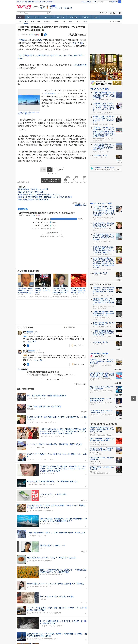Click the 記事に関する報告 report icon link
138x644 pixels.
[23, 182]
